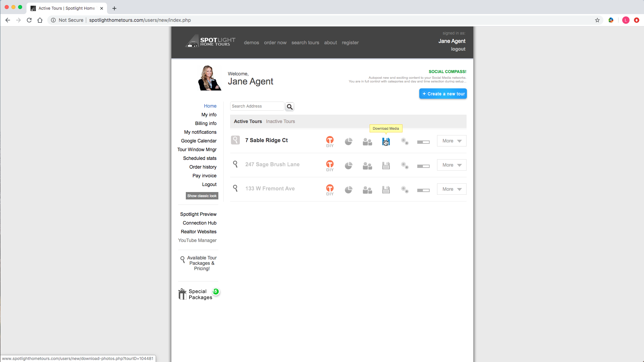Image resolution: width=644 pixels, height=362 pixels.
Task: Click Show classic look button
Action: [x=202, y=196]
